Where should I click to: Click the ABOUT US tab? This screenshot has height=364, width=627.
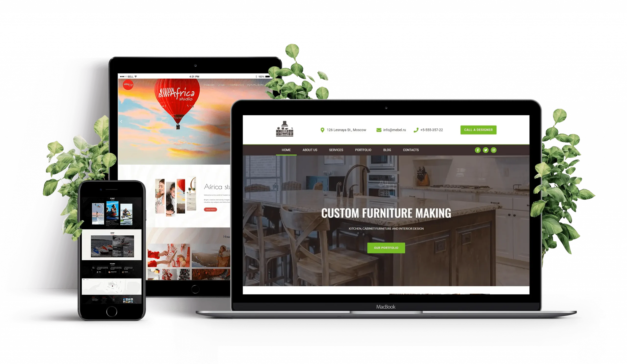pyautogui.click(x=309, y=150)
